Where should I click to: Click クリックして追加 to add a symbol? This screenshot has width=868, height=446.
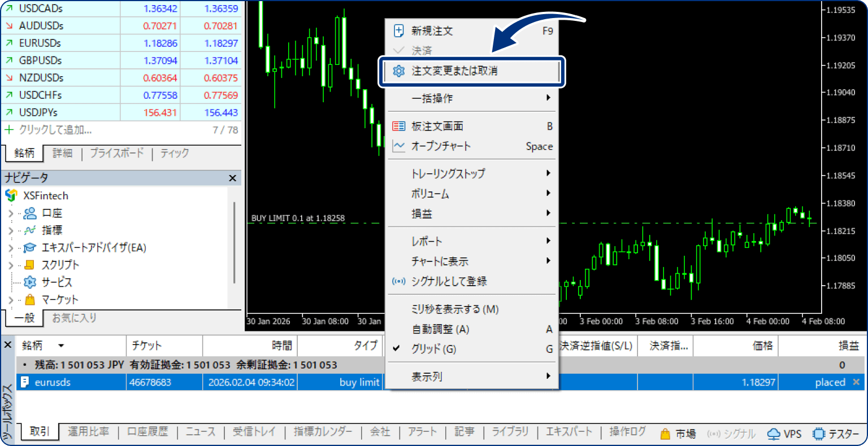56,130
